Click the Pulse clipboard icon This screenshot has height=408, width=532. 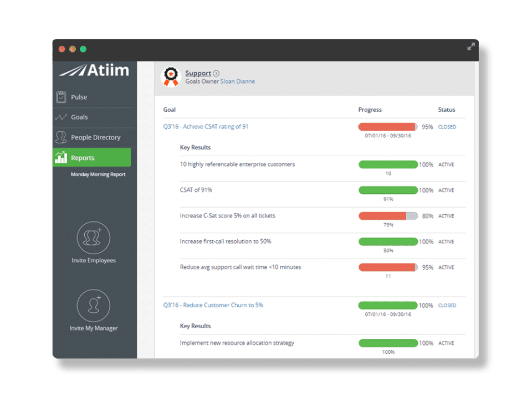pos(61,97)
